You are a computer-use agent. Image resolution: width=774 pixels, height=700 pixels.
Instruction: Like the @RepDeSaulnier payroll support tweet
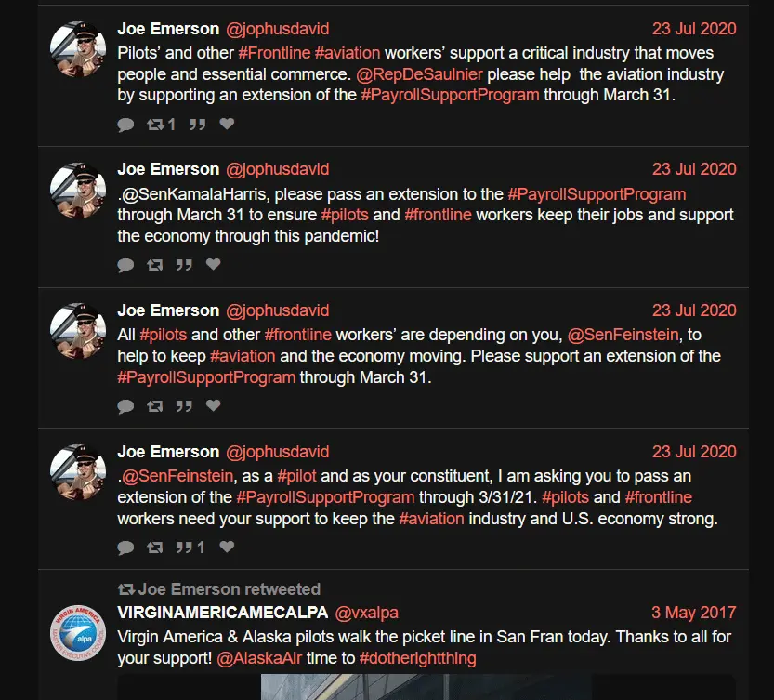tap(227, 125)
